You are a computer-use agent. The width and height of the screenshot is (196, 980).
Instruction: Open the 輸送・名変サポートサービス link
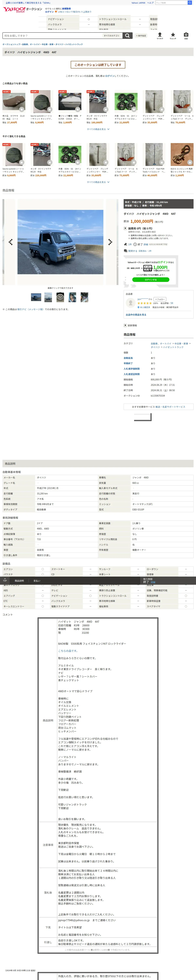[x=170, y=407]
